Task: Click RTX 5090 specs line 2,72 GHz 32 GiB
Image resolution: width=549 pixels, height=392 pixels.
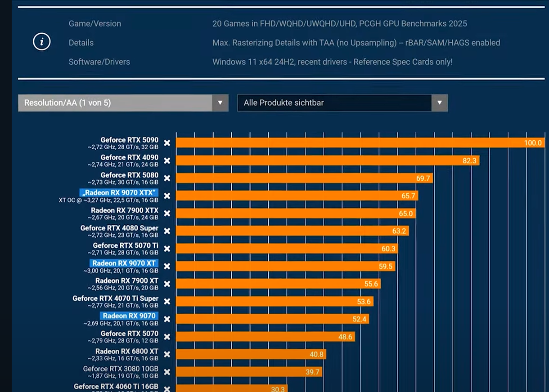Action: [x=123, y=147]
